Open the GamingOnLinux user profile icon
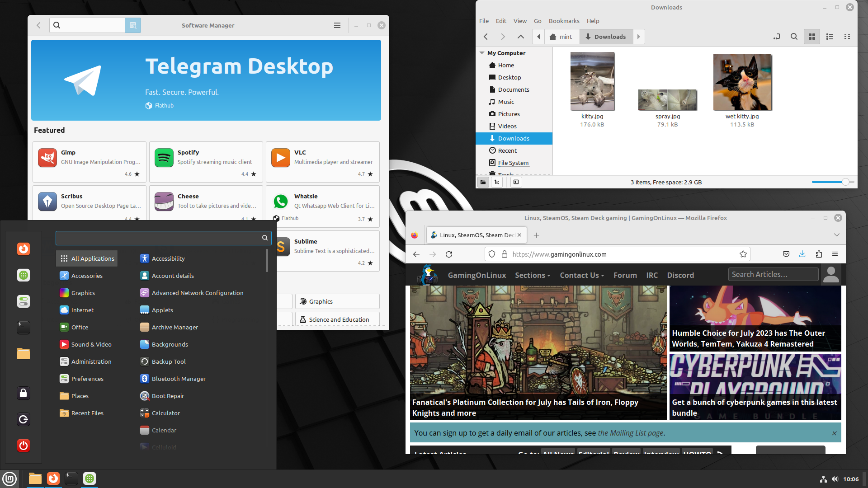The image size is (868, 488). [x=831, y=274]
